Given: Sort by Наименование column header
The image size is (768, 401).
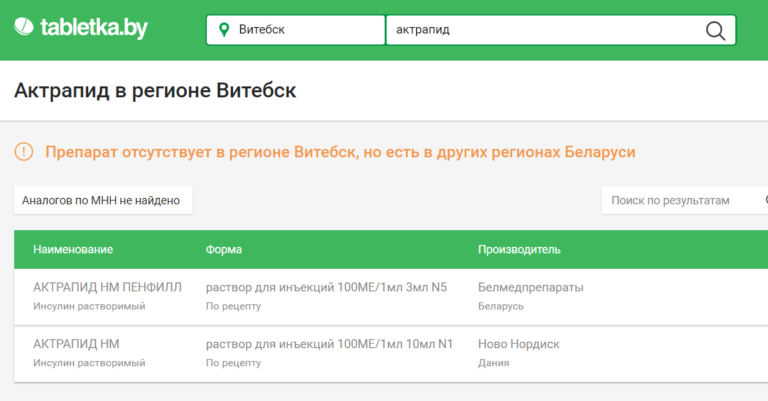Looking at the screenshot, I should tap(73, 249).
